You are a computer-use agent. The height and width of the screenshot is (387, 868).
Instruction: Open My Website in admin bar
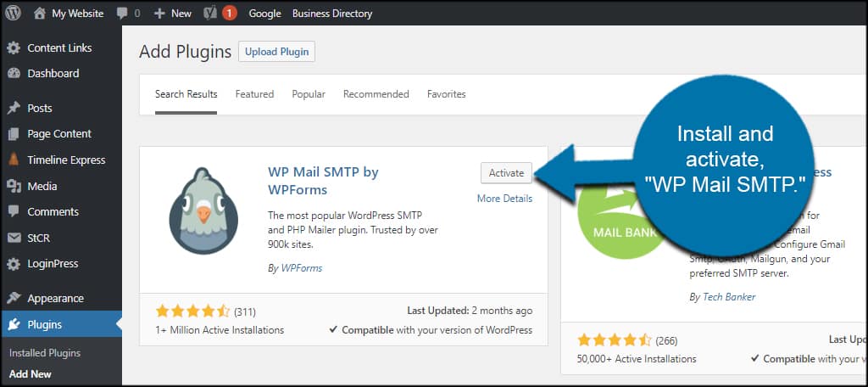77,14
